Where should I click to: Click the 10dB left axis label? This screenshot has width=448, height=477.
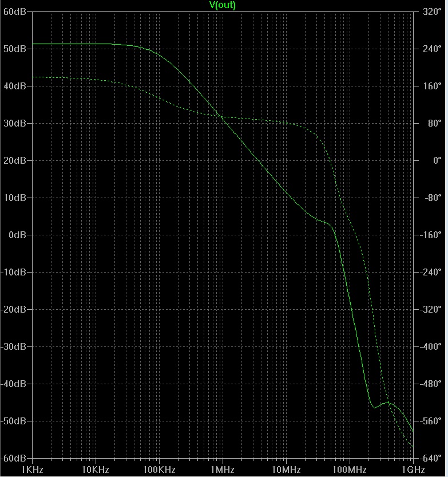14,198
